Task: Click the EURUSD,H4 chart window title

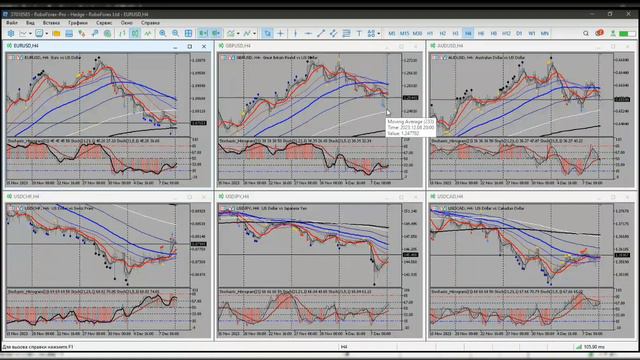Action: click(x=26, y=46)
